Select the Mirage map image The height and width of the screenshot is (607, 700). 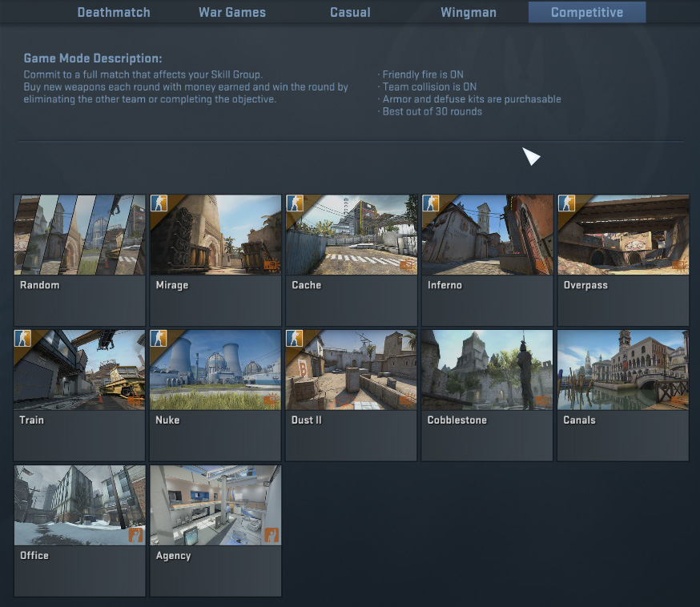click(x=215, y=235)
